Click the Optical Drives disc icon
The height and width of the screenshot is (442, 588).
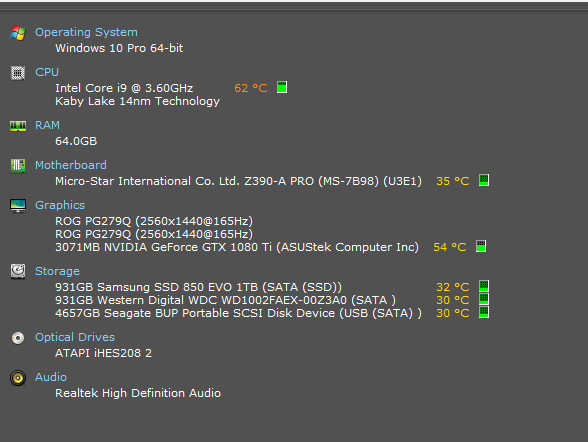[18, 338]
